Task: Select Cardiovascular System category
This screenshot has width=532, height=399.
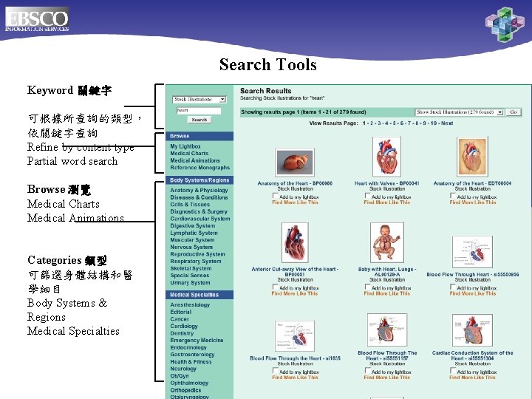Action: pyautogui.click(x=200, y=219)
